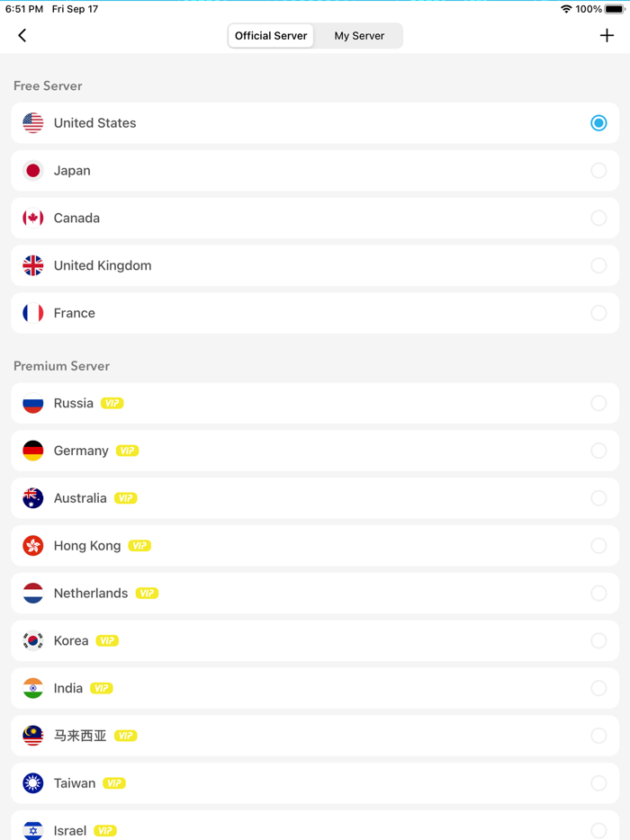Deselect the United States radio button
The height and width of the screenshot is (840, 630).
[598, 122]
